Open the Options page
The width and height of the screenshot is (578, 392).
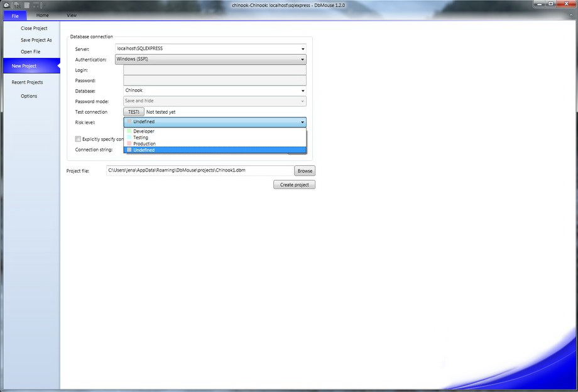coord(29,95)
